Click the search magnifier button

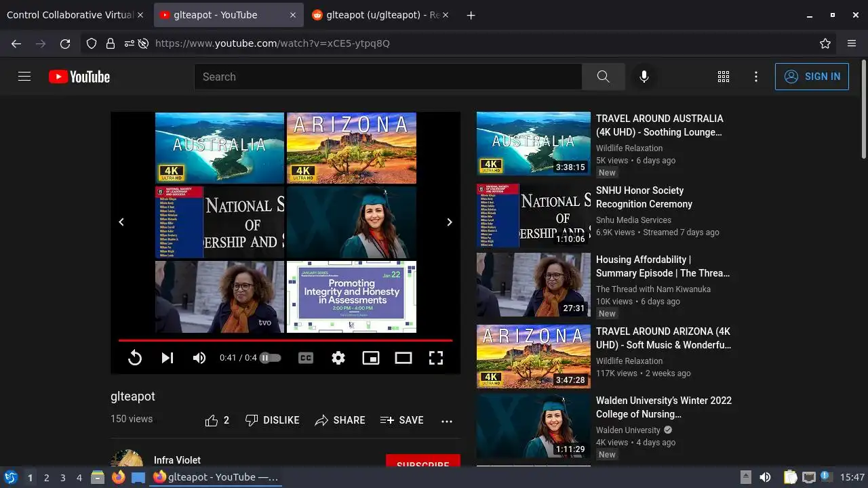pos(603,77)
